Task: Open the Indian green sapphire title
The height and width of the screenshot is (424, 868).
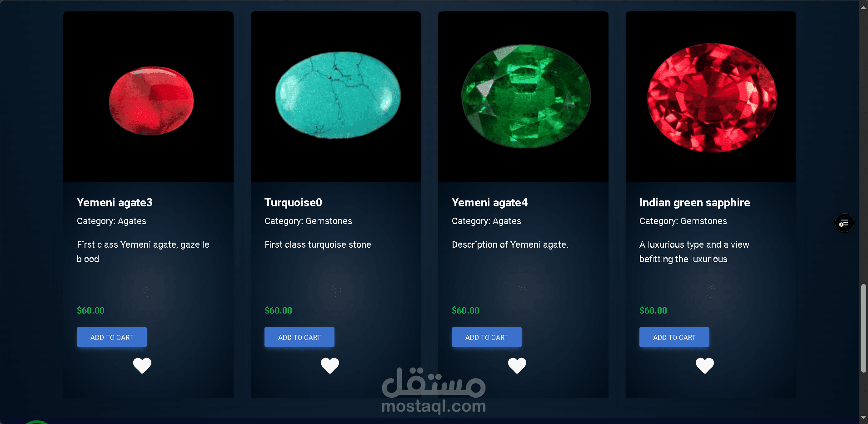Action: point(694,203)
